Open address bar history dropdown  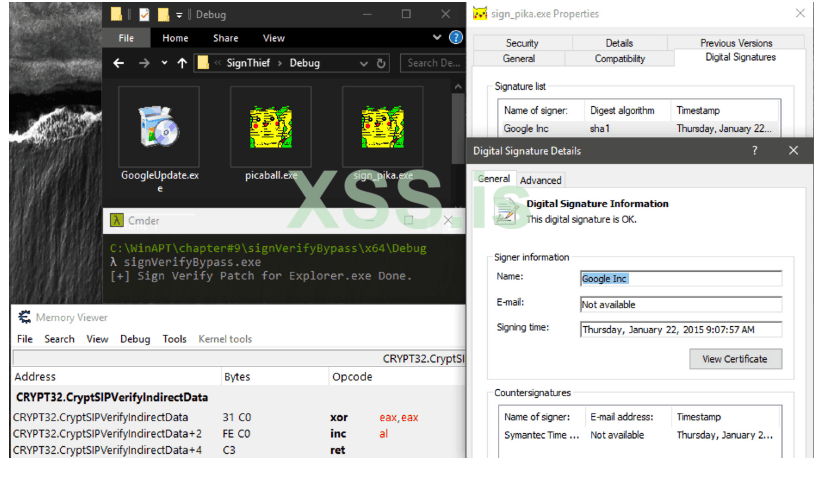pos(364,63)
